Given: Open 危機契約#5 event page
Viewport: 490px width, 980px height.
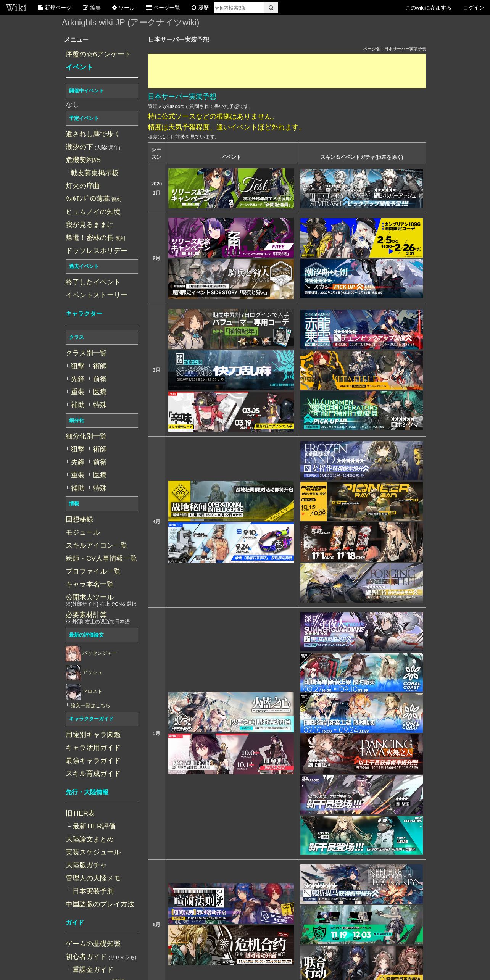Looking at the screenshot, I should (x=83, y=160).
